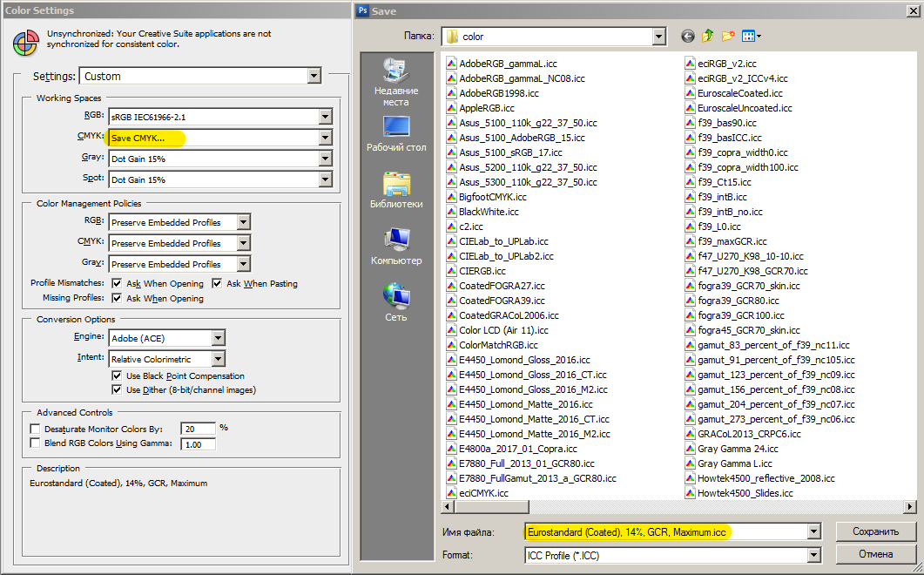Viewport: 924px width, 575px height.
Task: Open the Intent Relative Colorimetric dropdown
Action: (218, 359)
